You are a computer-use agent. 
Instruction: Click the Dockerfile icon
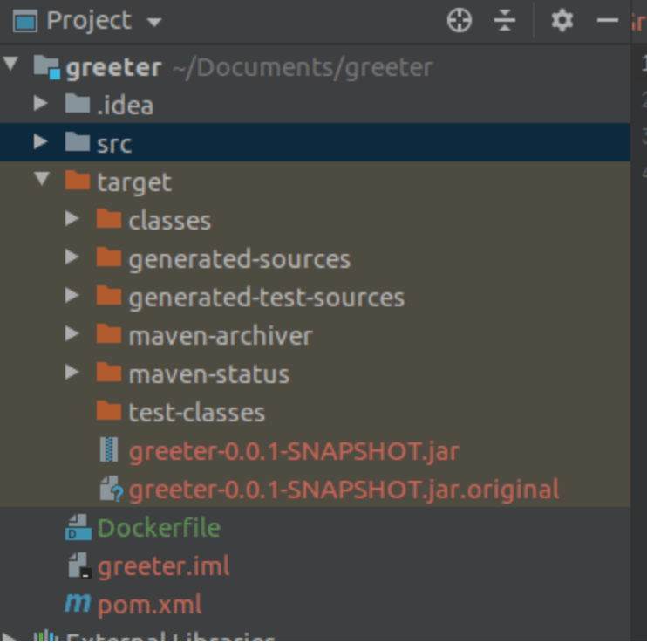[78, 528]
